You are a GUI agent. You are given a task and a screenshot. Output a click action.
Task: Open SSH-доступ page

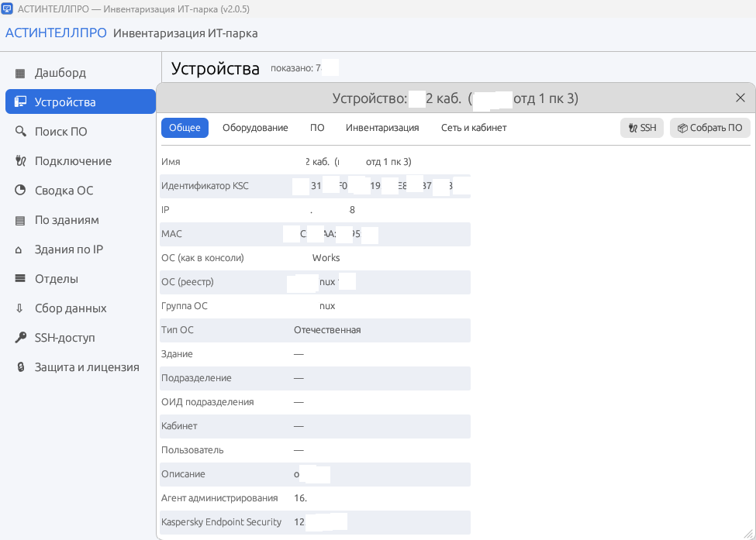(x=81, y=337)
